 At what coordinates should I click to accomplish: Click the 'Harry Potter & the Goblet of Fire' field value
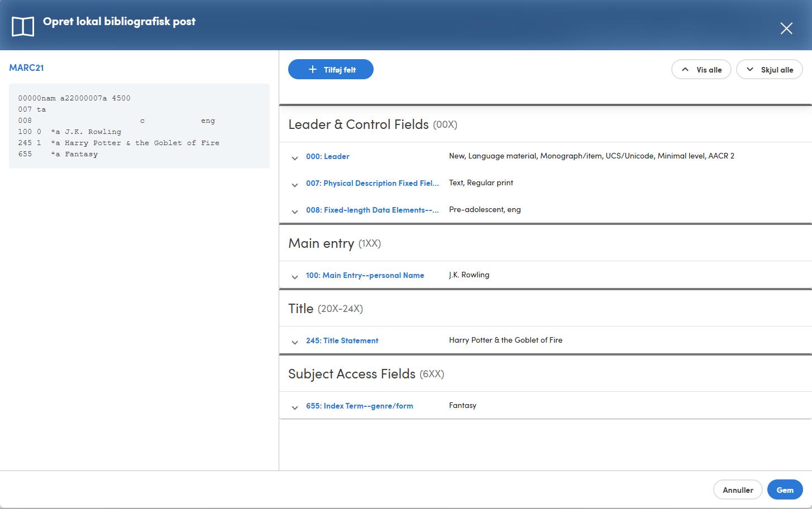click(x=505, y=340)
